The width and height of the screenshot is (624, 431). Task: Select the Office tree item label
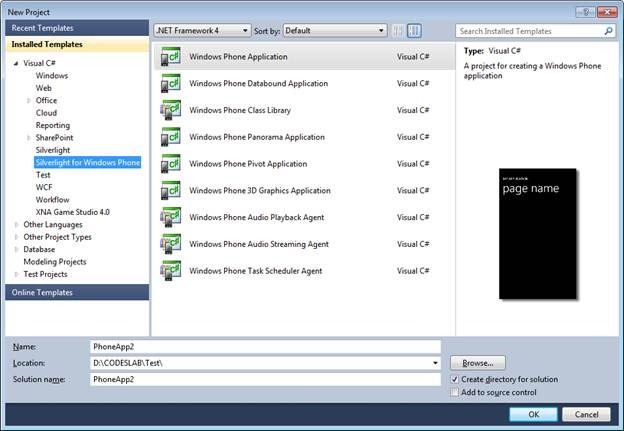click(46, 100)
